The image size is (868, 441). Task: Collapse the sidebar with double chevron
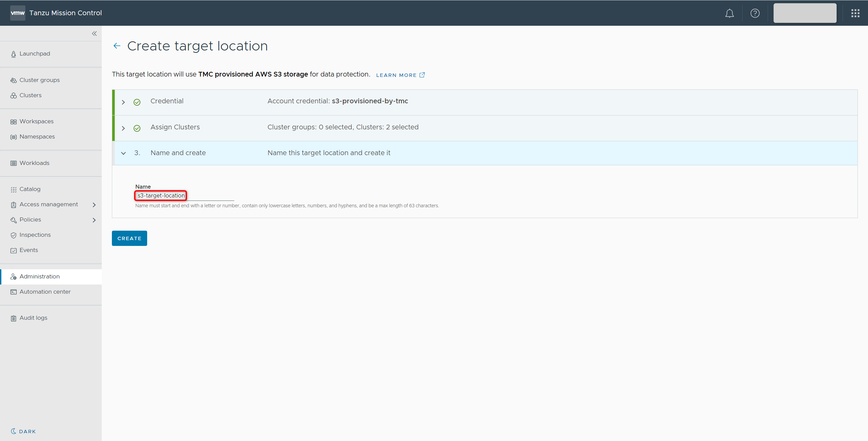(x=94, y=34)
